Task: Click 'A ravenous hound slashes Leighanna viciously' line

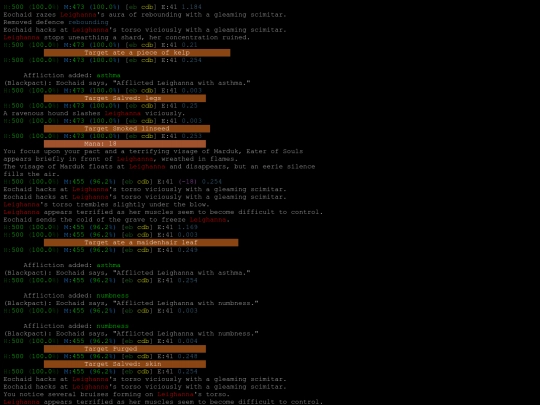Action: pyautogui.click(x=94, y=113)
